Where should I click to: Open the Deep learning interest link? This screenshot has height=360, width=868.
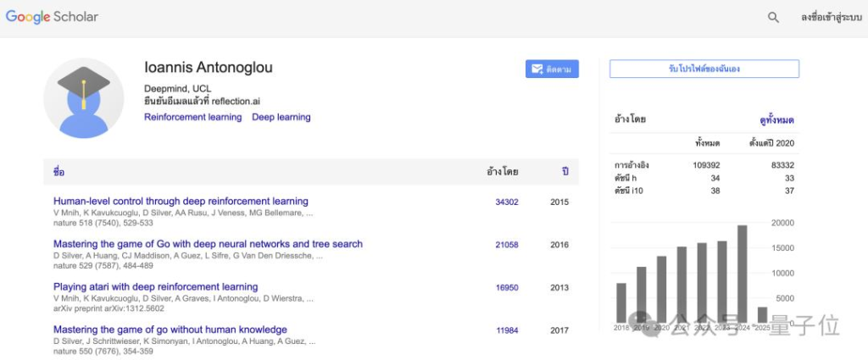coord(281,117)
